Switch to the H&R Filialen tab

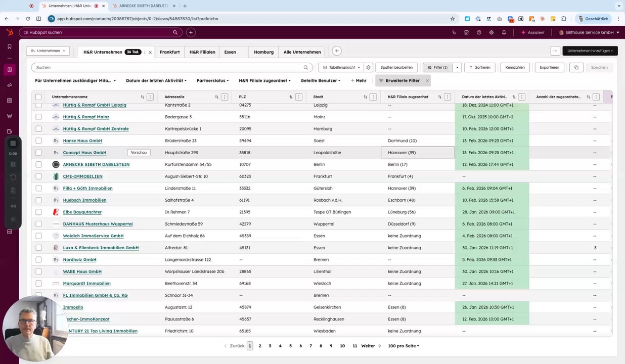click(x=202, y=52)
